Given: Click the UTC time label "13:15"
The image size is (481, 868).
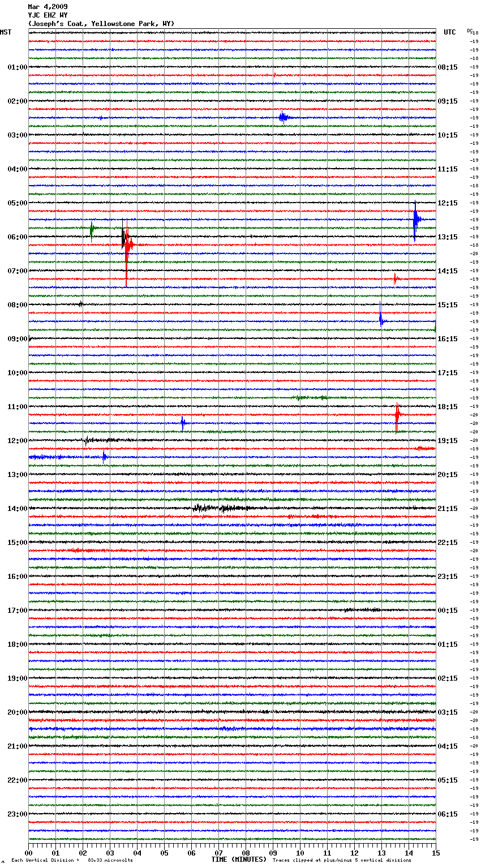Looking at the screenshot, I should click(448, 237).
